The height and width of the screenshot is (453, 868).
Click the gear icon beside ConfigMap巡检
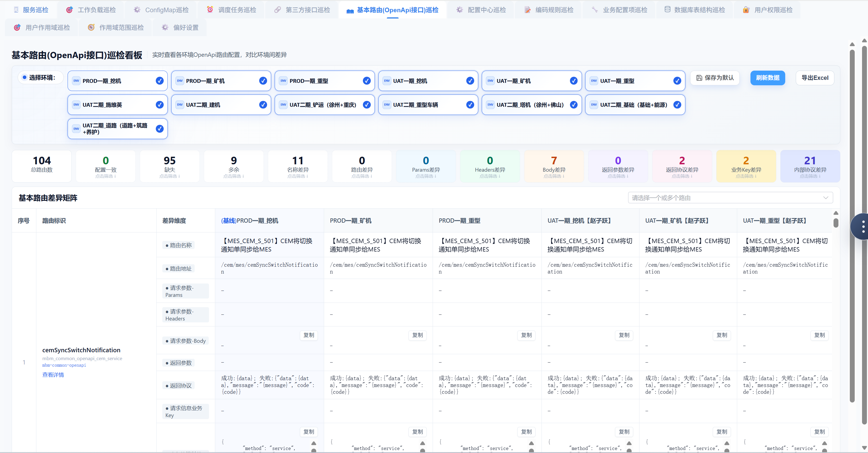tap(137, 10)
